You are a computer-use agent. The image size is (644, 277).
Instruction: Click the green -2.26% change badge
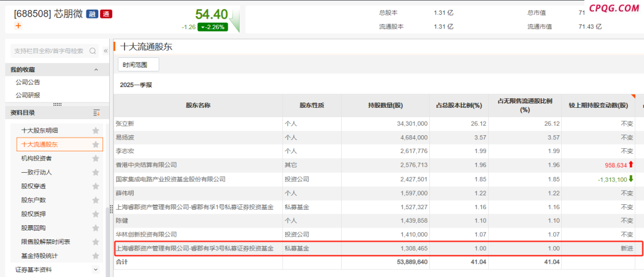(x=213, y=27)
